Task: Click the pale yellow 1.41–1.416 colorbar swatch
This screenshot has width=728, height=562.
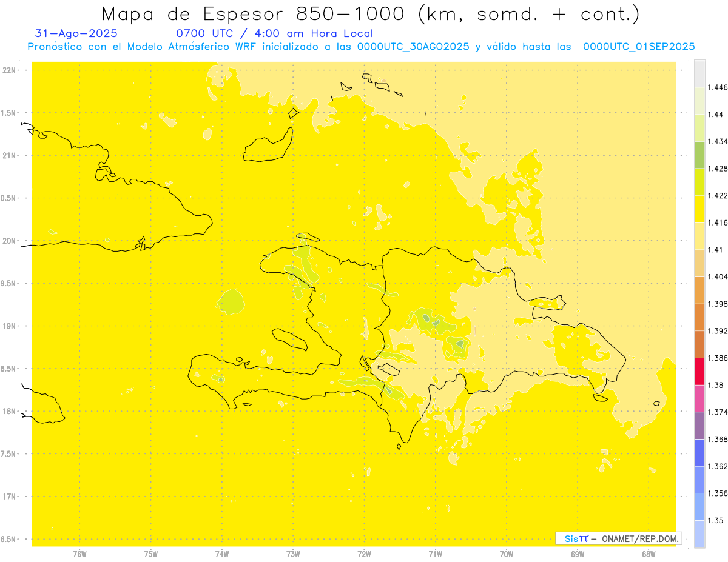Action: pyautogui.click(x=699, y=236)
